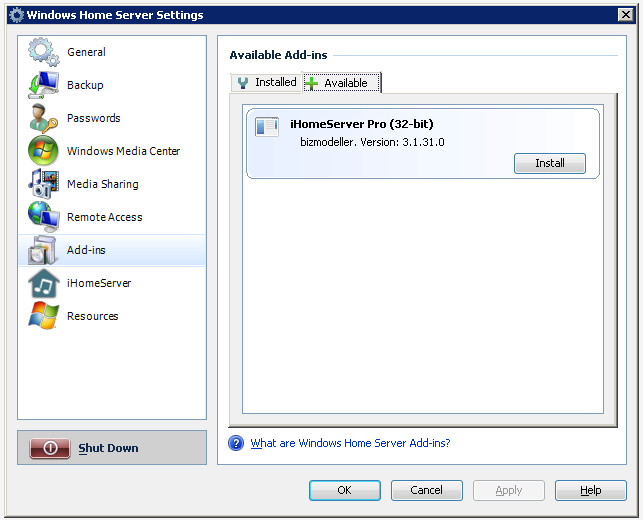Screen dimensions: 643x520
Task: Click the Passwords user-key icon
Action: tap(43, 118)
